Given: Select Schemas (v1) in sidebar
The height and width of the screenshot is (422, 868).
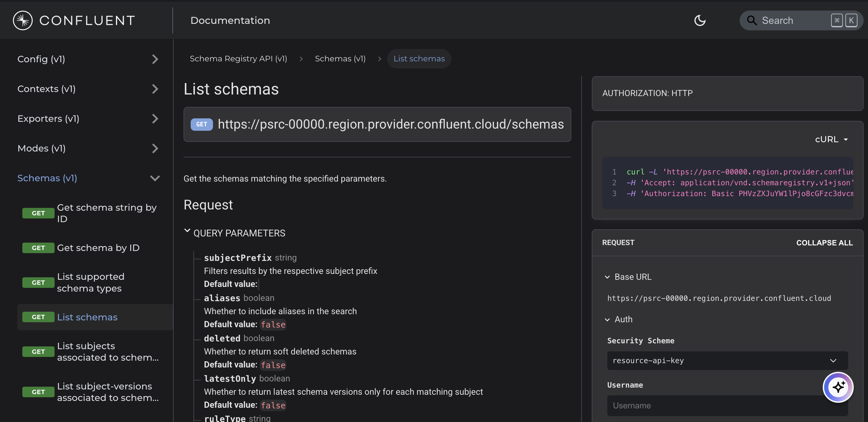Looking at the screenshot, I should tap(47, 178).
